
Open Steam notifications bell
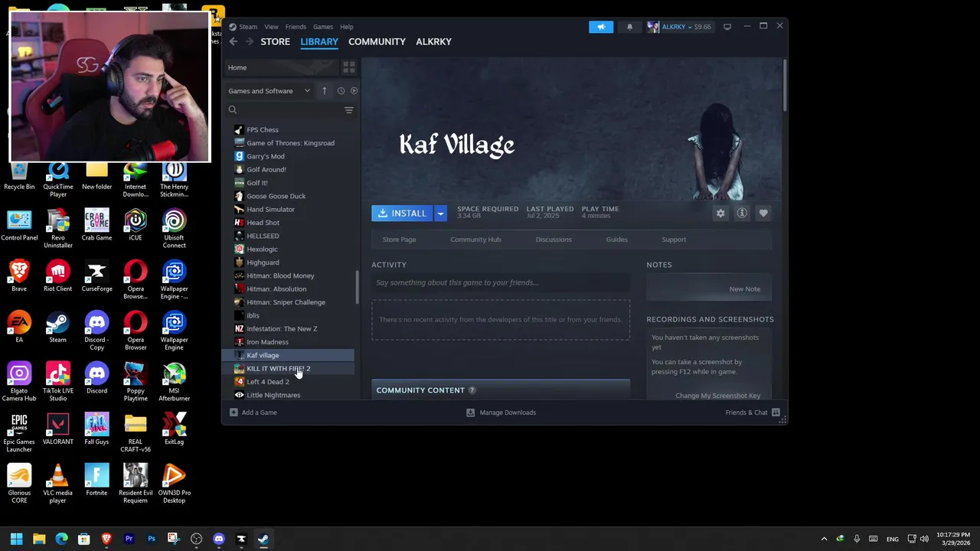[629, 27]
